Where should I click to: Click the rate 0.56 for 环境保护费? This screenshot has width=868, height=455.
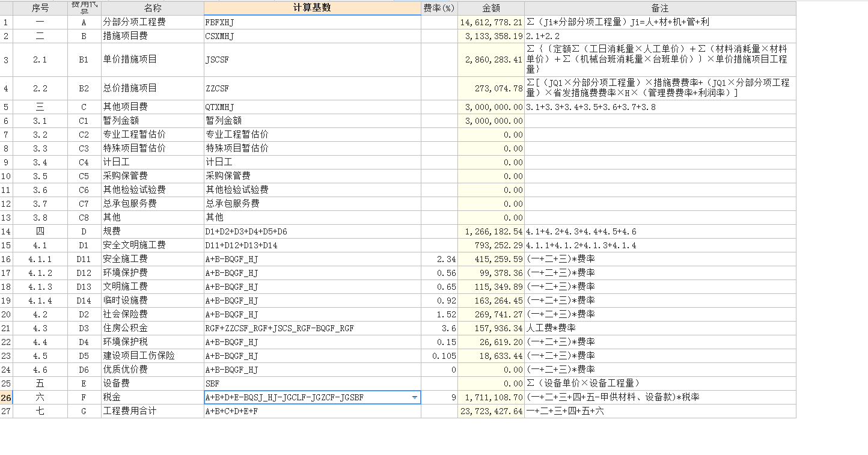click(x=439, y=273)
